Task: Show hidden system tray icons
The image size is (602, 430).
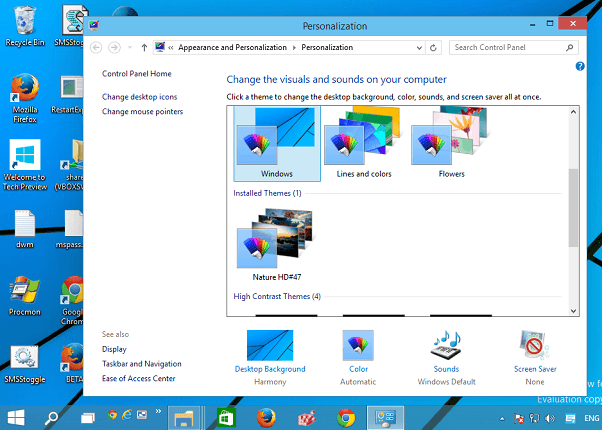Action: pos(501,418)
